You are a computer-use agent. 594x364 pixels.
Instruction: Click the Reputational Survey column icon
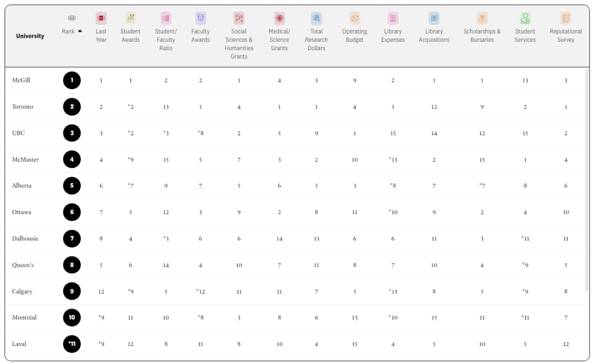565,18
